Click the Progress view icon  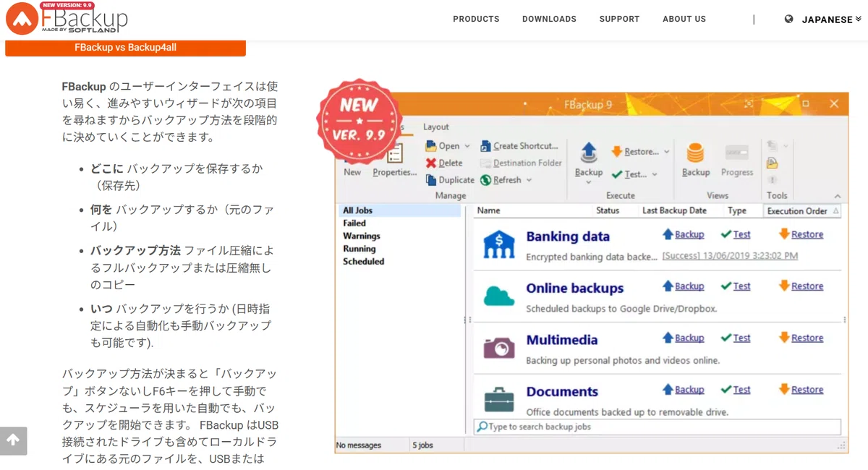[x=736, y=153]
